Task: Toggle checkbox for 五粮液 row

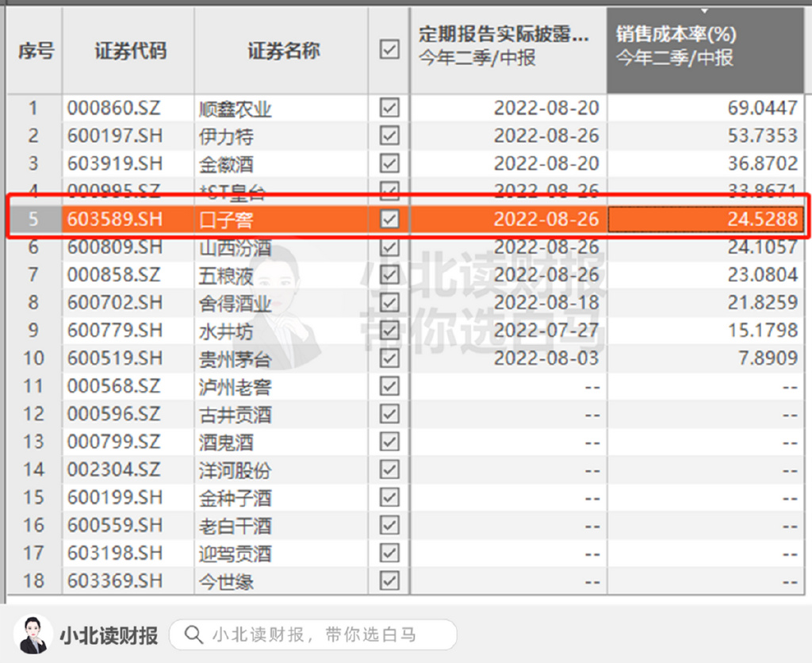Action: click(389, 275)
